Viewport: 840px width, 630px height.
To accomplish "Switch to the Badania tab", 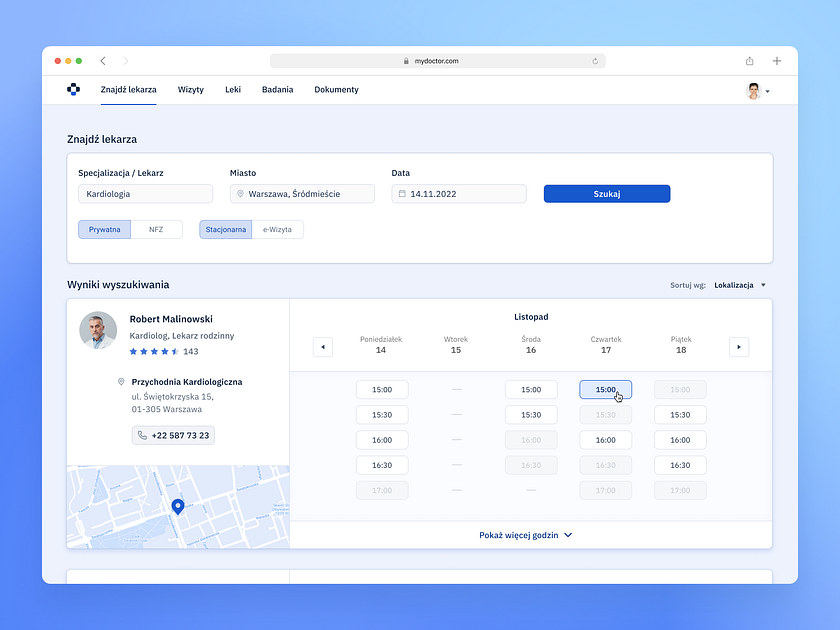I will (277, 90).
